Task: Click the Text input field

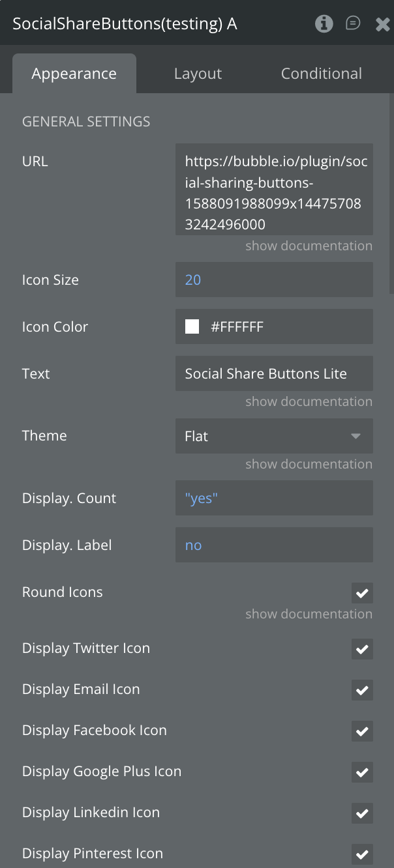Action: [x=274, y=373]
